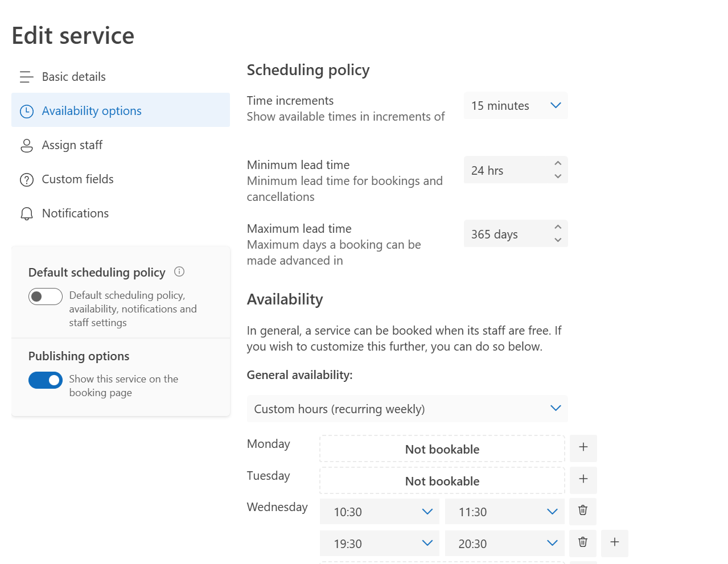
Task: Decrease Maximum lead time days
Action: point(558,240)
